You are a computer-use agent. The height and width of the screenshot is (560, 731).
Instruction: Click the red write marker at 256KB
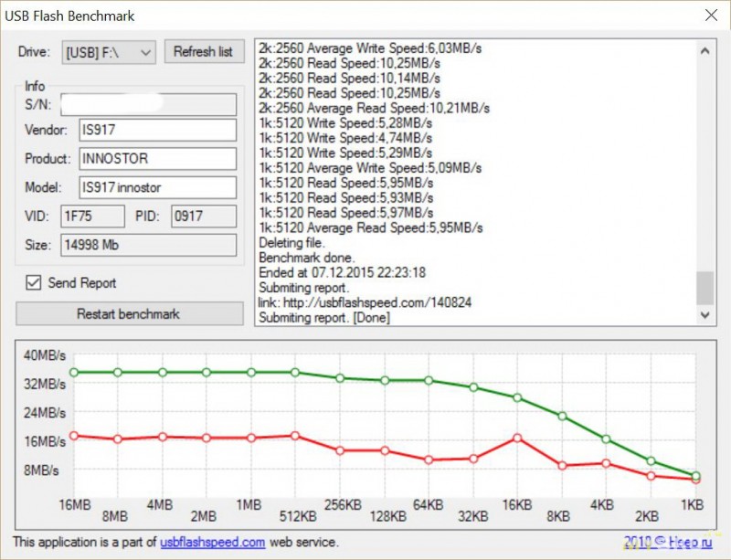click(340, 451)
